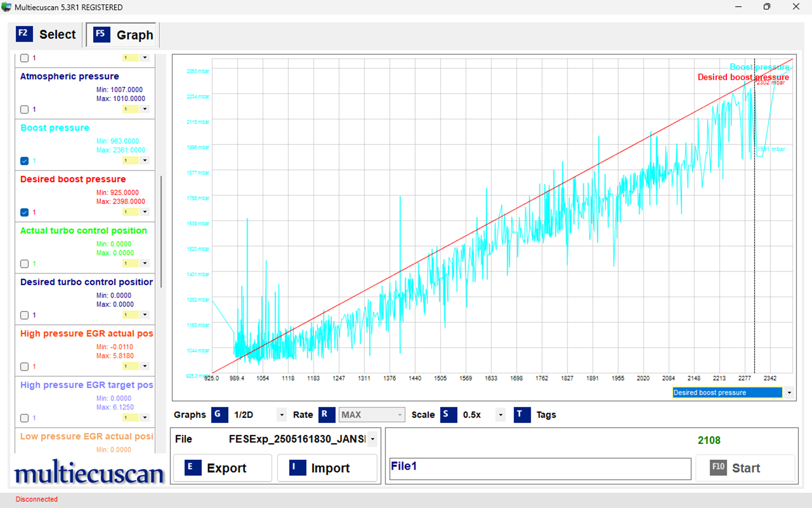Viewport: 812px width, 508px height.
Task: Enable the Atmospheric pressure checkbox
Action: pos(24,109)
